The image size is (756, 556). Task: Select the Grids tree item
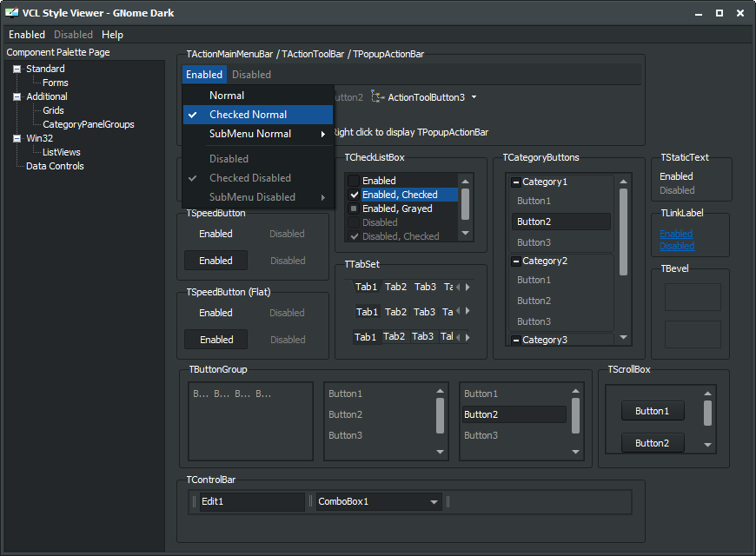coord(53,110)
